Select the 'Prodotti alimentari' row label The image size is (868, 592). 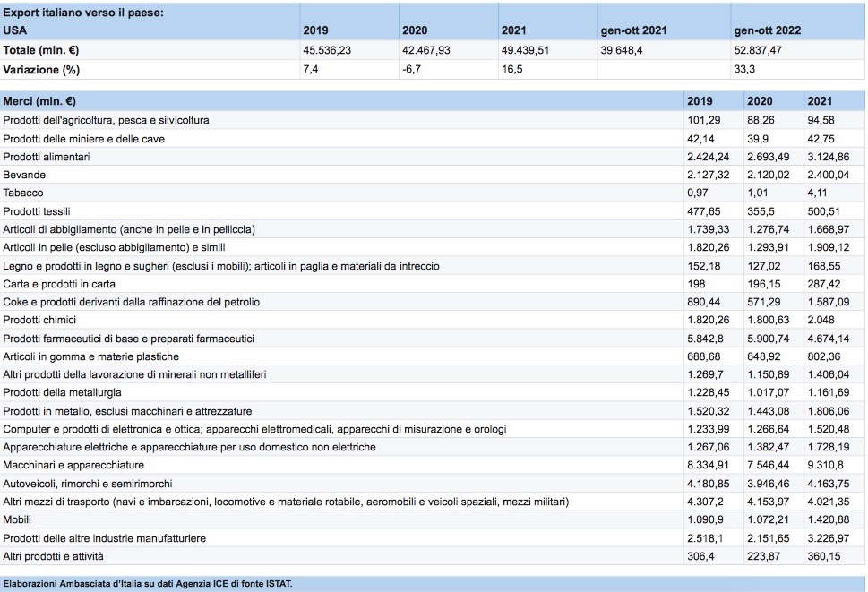(47, 157)
